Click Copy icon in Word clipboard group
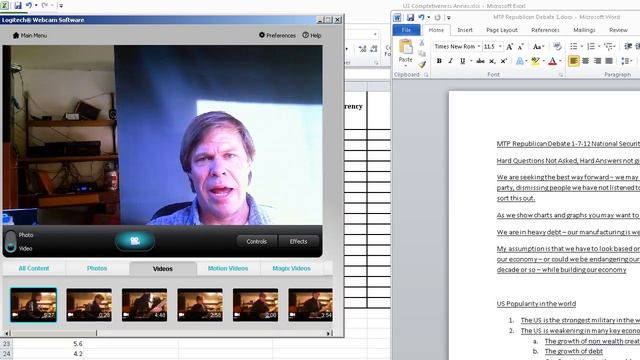The width and height of the screenshot is (640, 360). [422, 53]
